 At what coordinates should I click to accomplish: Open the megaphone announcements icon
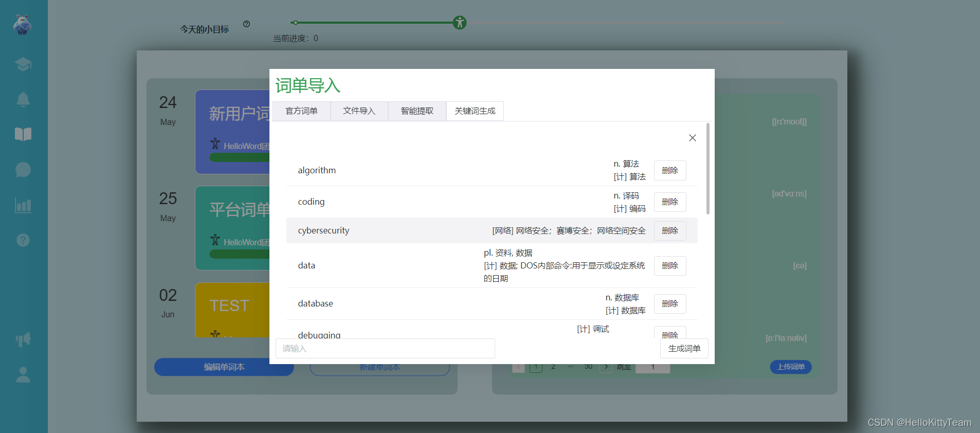coord(23,339)
